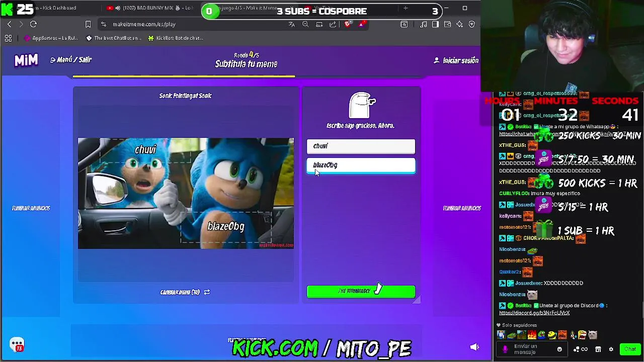Open the Discord invite link in chat
The height and width of the screenshot is (362, 644).
click(x=534, y=313)
